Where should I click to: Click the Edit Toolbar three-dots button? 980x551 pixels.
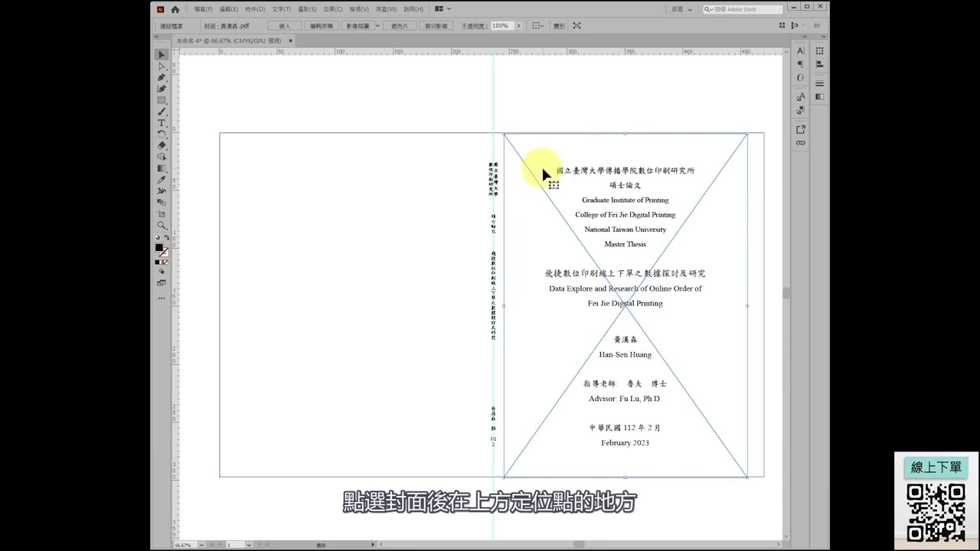[x=162, y=298]
